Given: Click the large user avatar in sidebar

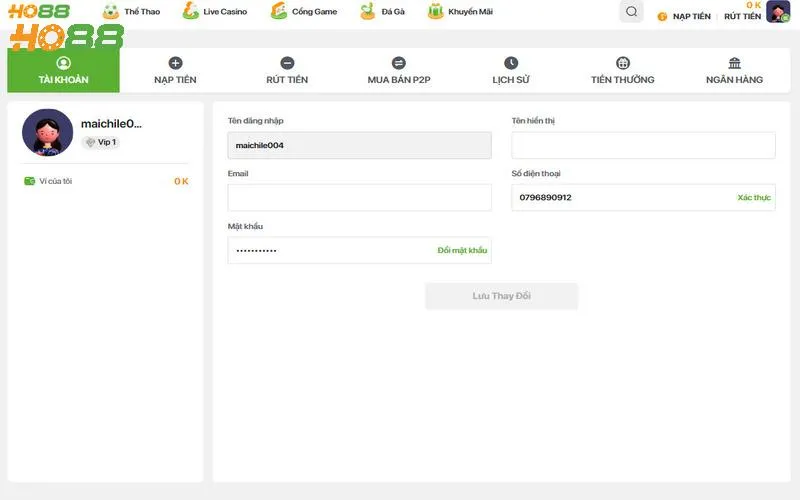Looking at the screenshot, I should (x=48, y=133).
